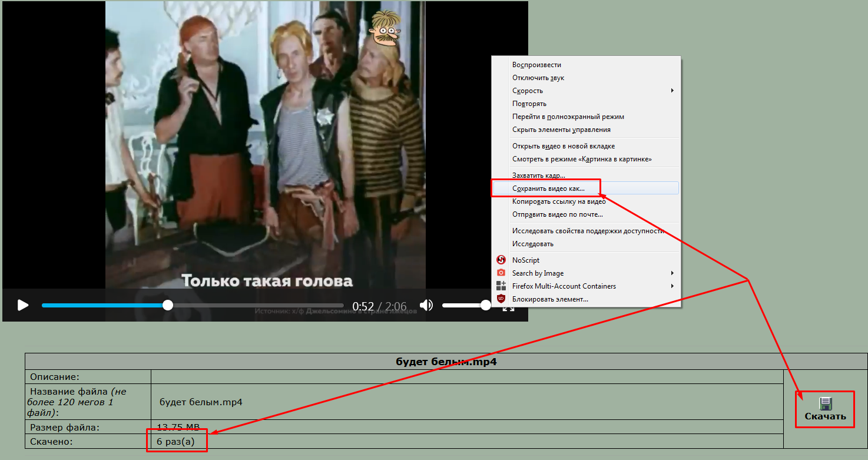Select the "NoScript" menu label
This screenshot has height=460, width=868.
point(526,260)
